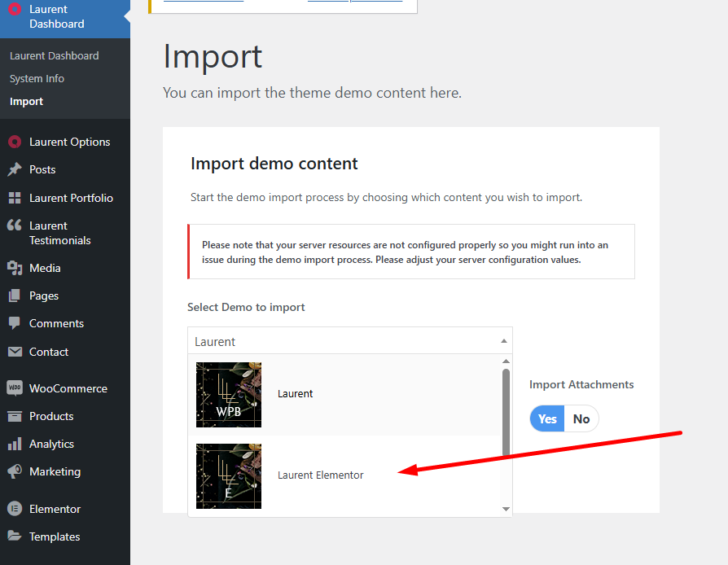728x565 pixels.
Task: Click the Marketing megaphone icon
Action: [15, 471]
